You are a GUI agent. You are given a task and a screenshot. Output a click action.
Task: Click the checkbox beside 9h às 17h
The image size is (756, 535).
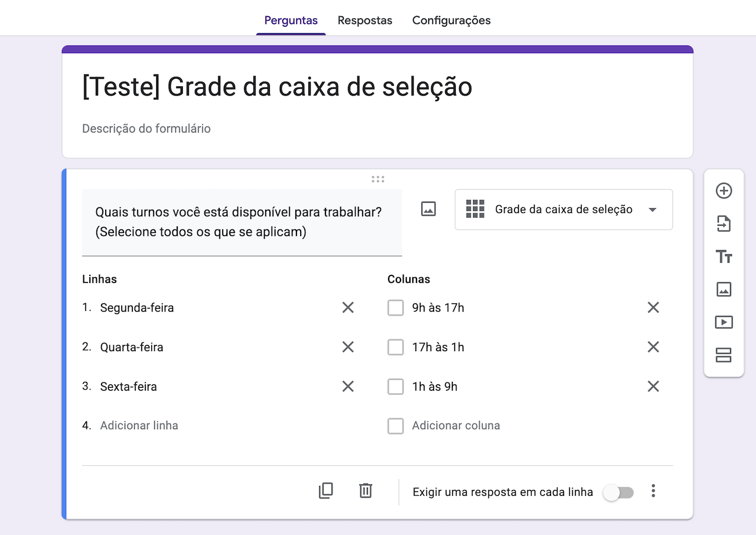395,307
